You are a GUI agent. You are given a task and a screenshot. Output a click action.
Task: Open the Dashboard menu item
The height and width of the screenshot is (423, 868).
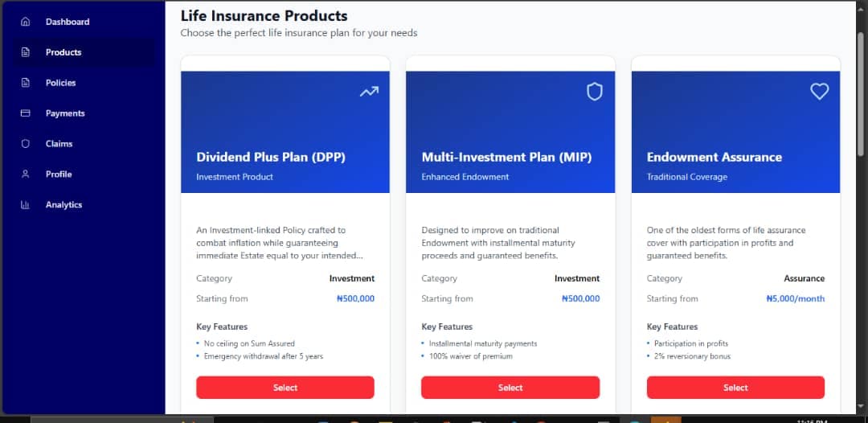68,22
